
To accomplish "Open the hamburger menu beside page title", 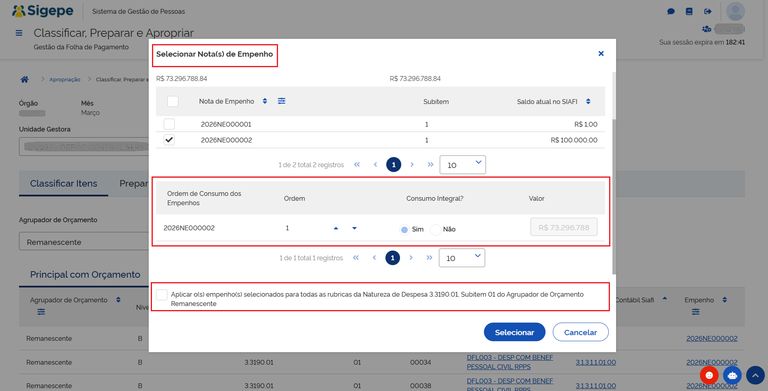I will pyautogui.click(x=19, y=33).
